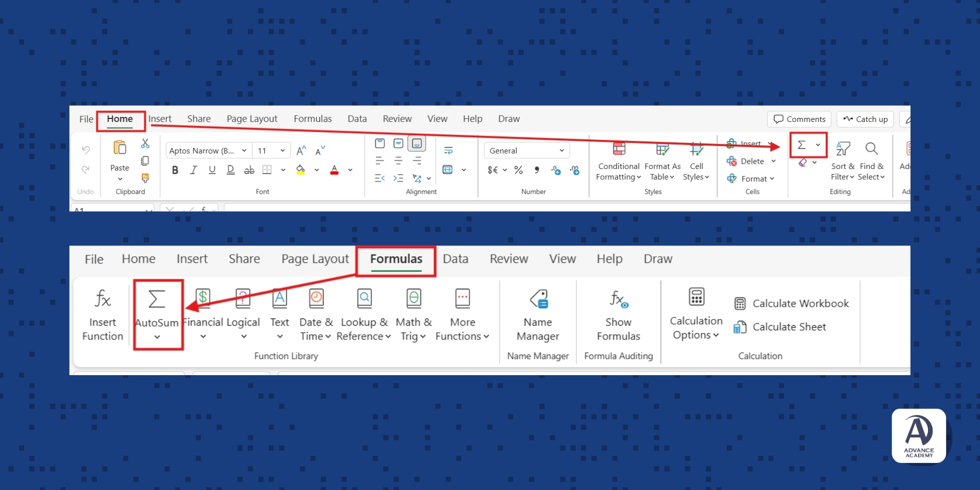Screen dimensions: 980x490
Task: Click the Catch up button
Action: point(866,119)
